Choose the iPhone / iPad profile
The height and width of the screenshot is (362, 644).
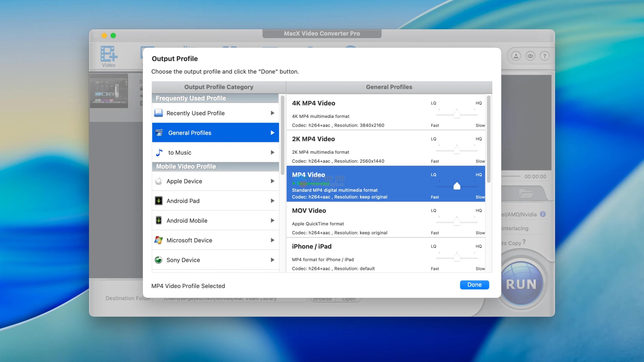point(386,255)
